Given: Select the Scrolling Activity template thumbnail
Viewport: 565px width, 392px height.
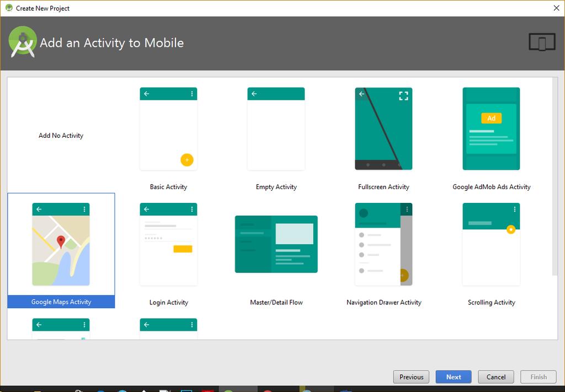Looking at the screenshot, I should pos(491,244).
